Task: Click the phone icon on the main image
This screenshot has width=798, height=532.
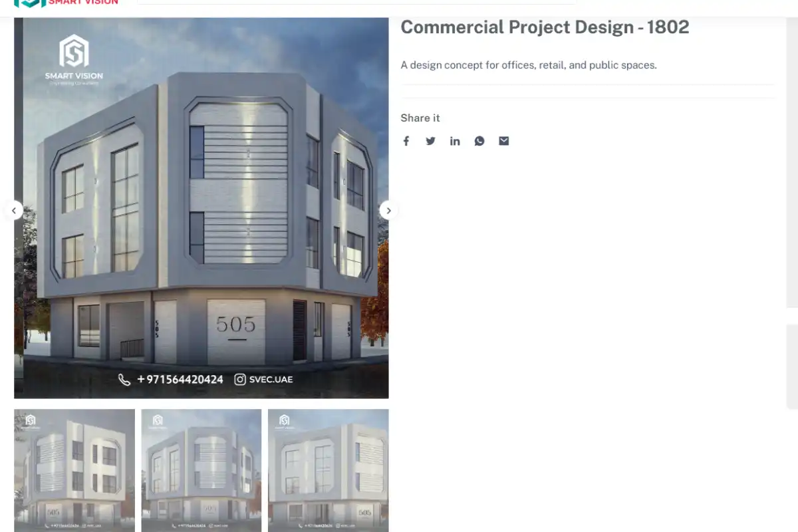Action: (x=124, y=380)
